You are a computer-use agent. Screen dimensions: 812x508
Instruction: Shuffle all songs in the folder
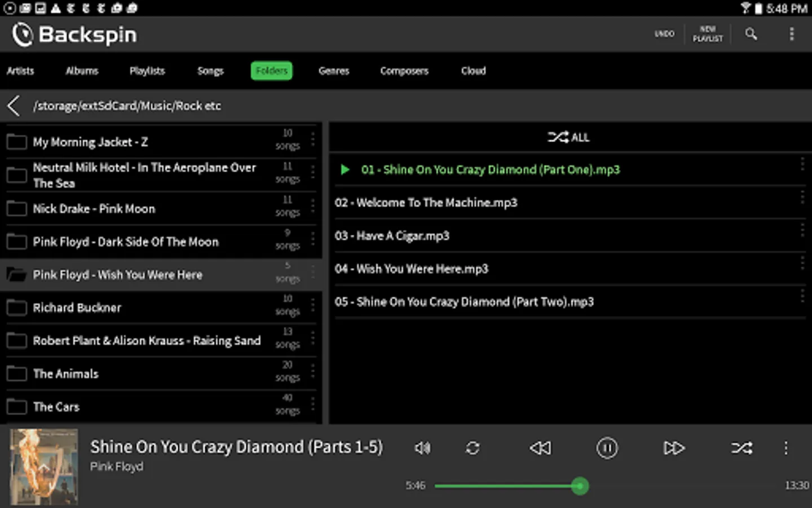pos(568,137)
